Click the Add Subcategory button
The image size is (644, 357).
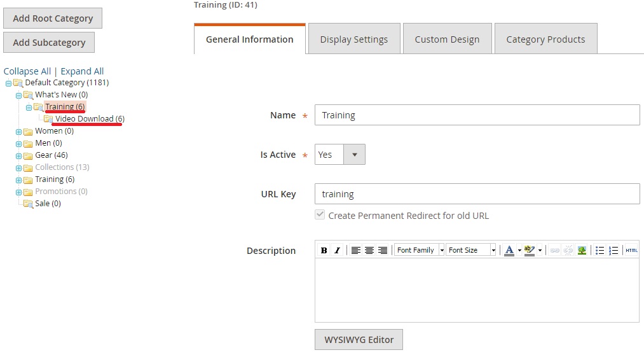(49, 43)
